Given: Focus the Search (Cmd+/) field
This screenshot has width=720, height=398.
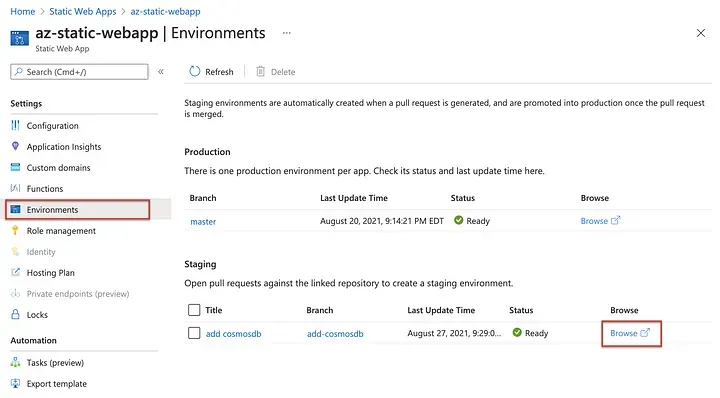Looking at the screenshot, I should [79, 72].
